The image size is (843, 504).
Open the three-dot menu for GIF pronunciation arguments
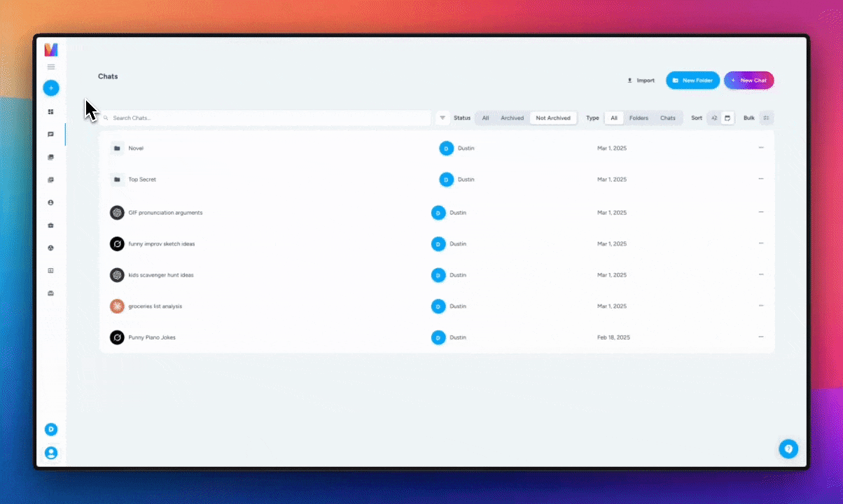(x=761, y=212)
